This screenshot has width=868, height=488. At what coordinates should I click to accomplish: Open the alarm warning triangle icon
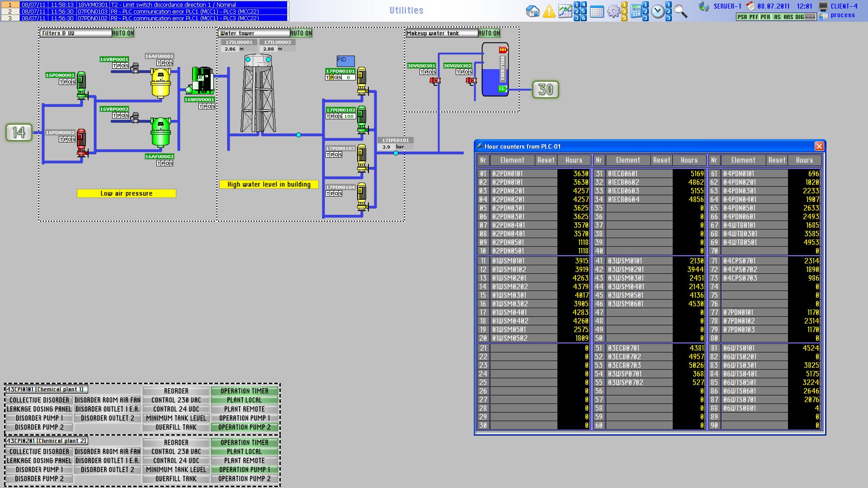549,11
